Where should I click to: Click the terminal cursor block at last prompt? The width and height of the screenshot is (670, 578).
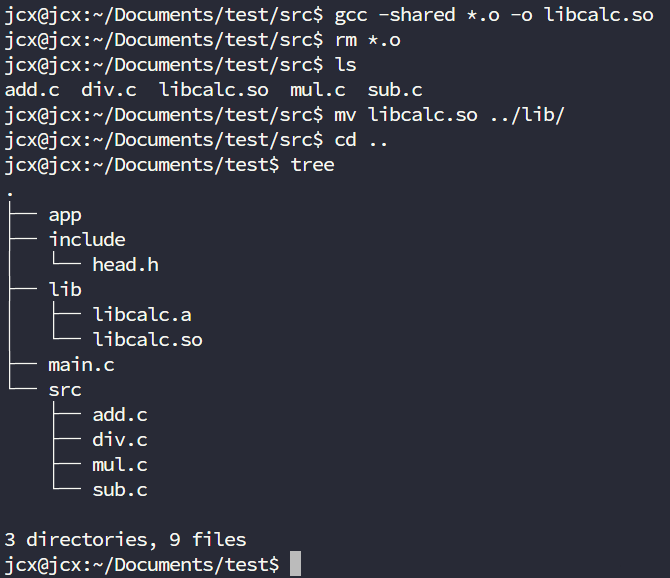[x=295, y=565]
